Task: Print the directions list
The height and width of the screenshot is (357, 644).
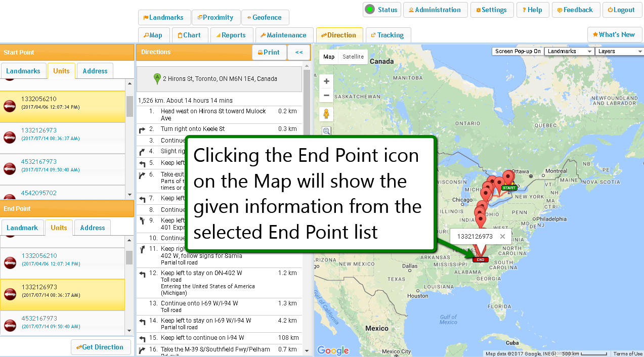Action: (269, 52)
